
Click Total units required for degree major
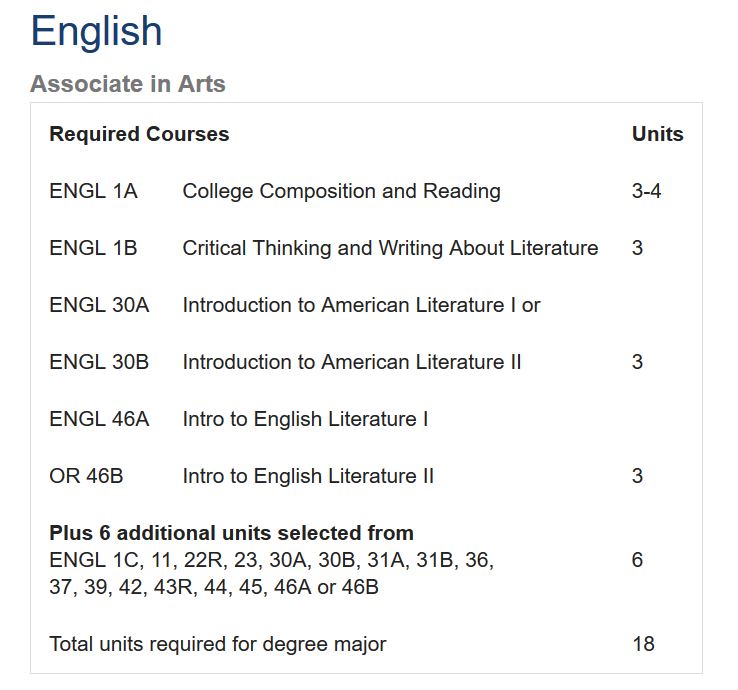[x=217, y=644]
